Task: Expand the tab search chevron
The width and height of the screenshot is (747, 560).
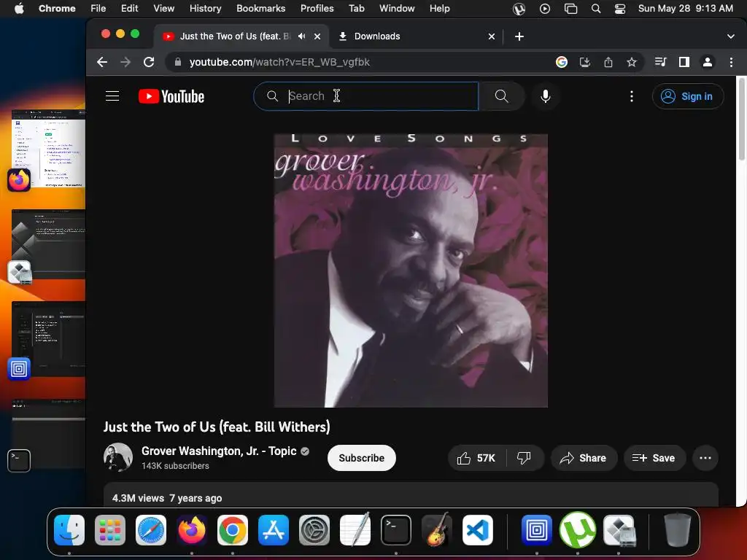Action: pyautogui.click(x=731, y=36)
